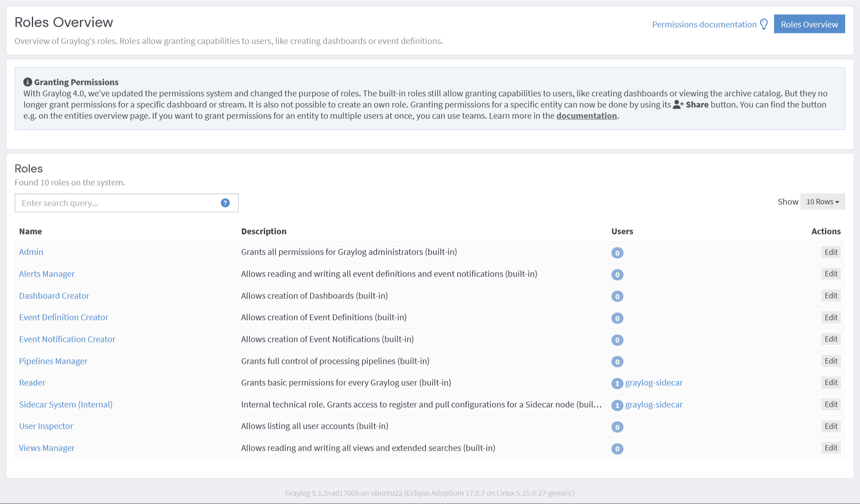The width and height of the screenshot is (860, 504).
Task: Edit the User Inspector role
Action: pos(831,426)
